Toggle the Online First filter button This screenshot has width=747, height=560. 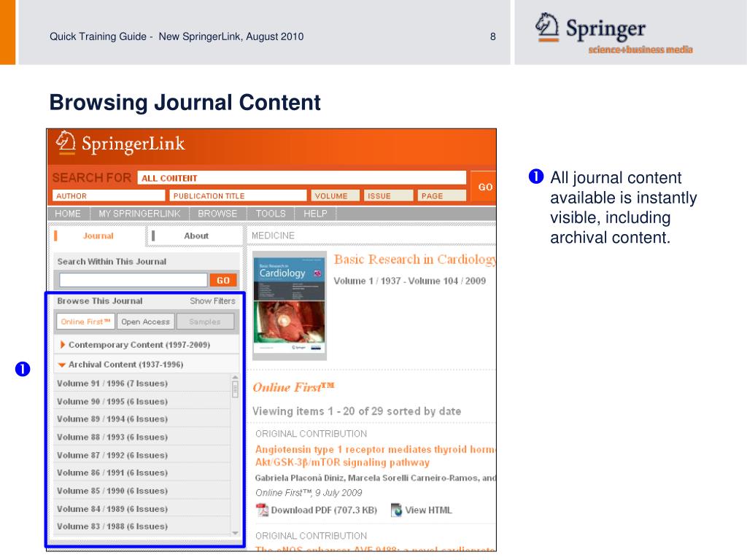86,322
